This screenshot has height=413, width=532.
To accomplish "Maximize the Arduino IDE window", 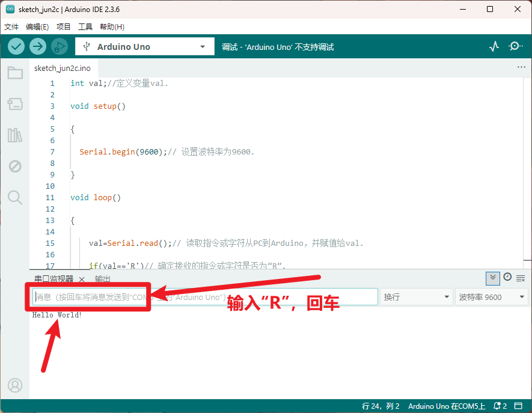I will coord(489,9).
